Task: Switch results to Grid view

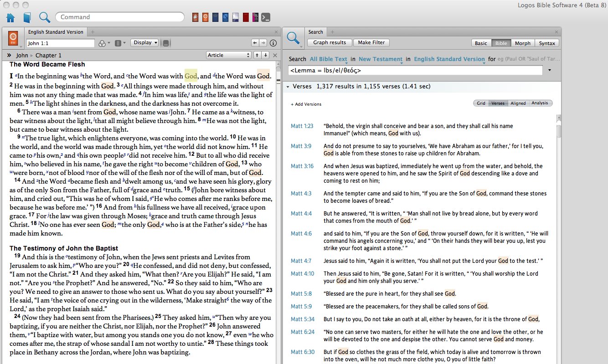Action: click(x=481, y=103)
